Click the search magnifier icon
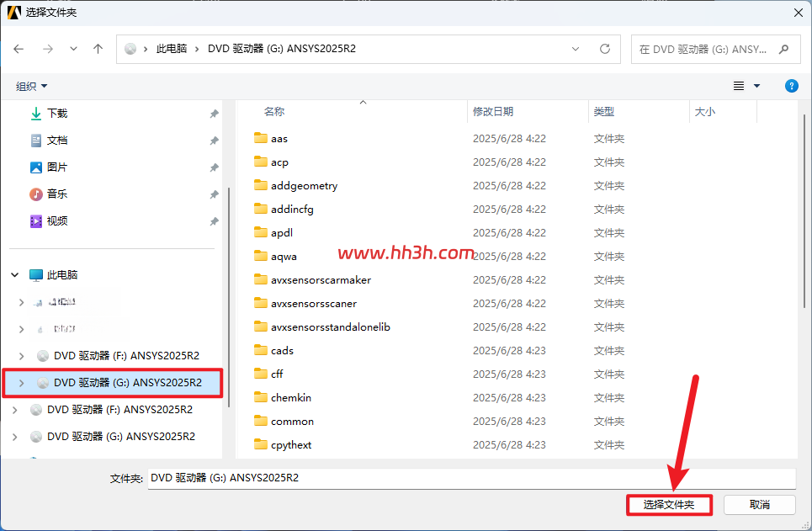This screenshot has height=531, width=812. [783, 49]
